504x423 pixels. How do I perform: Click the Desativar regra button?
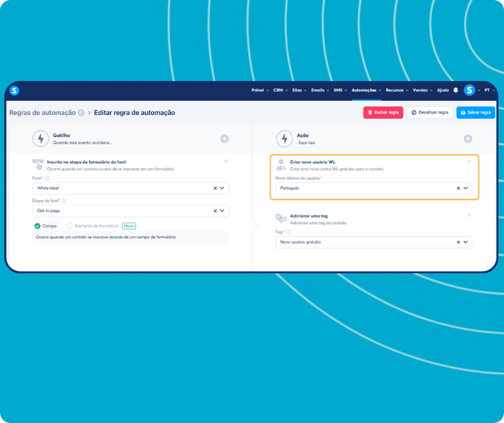point(430,113)
